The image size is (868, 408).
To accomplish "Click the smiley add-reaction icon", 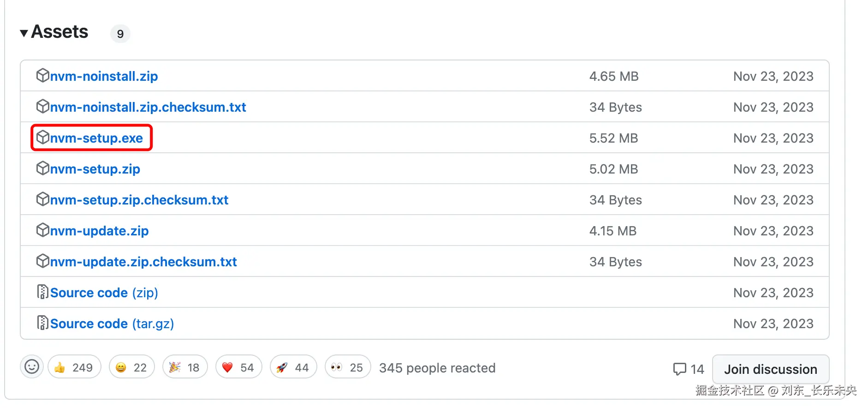I will point(31,367).
